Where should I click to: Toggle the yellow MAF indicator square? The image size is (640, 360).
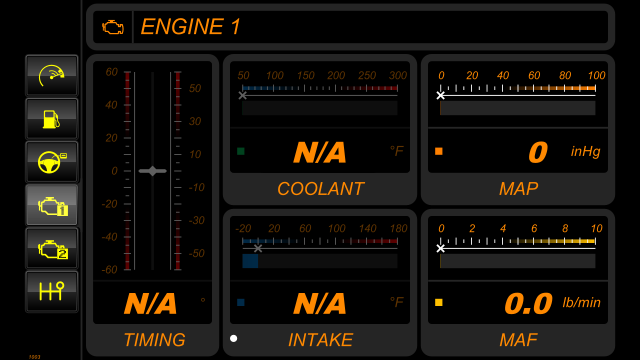439,302
